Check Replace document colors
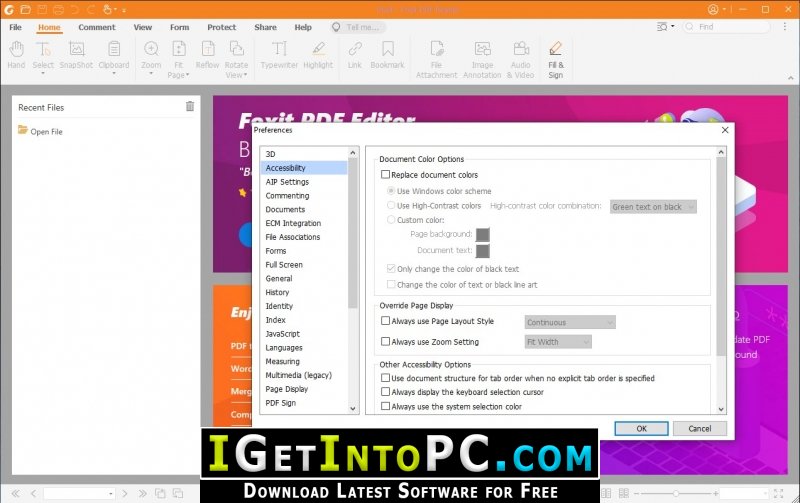Image resolution: width=800 pixels, height=503 pixels. [386, 174]
